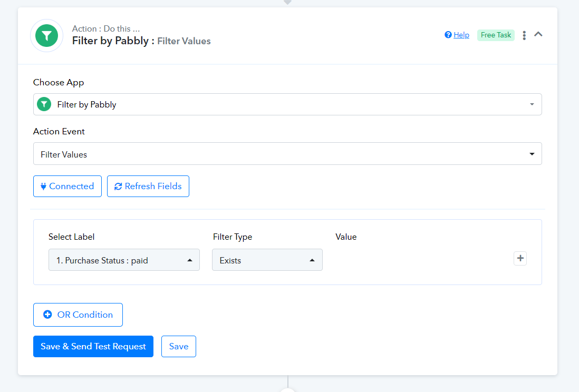Open the Filter Type Exists dropdown
The width and height of the screenshot is (579, 392).
267,260
